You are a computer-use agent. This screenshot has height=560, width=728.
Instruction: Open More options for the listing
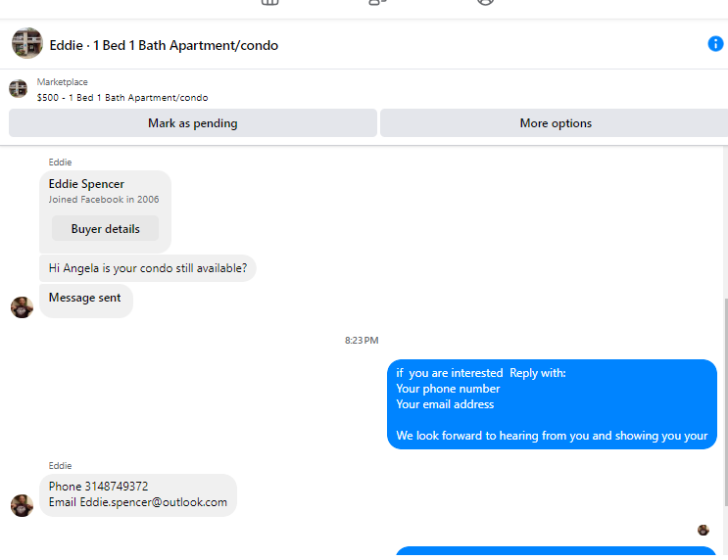pos(556,123)
